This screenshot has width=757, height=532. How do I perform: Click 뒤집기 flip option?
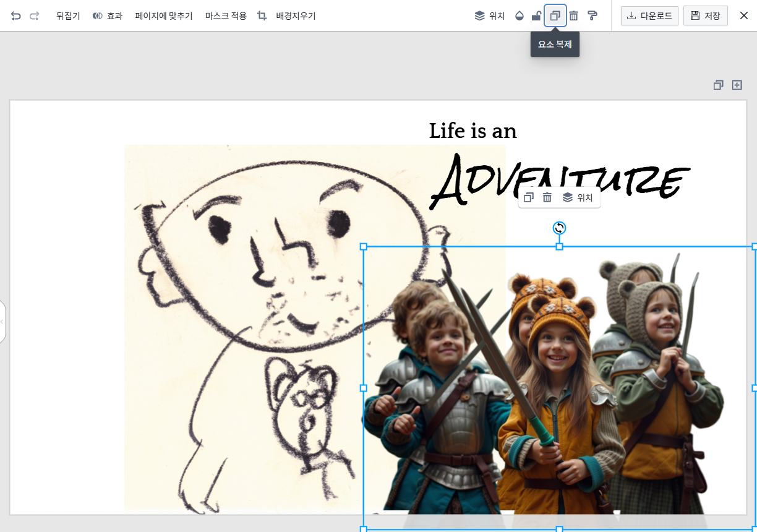coord(68,15)
